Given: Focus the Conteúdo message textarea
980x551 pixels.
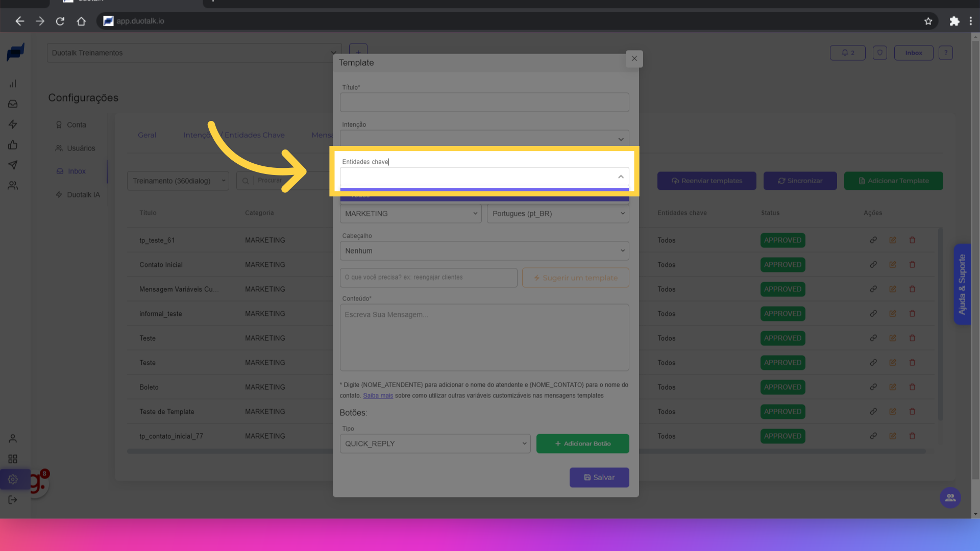Looking at the screenshot, I should 484,337.
